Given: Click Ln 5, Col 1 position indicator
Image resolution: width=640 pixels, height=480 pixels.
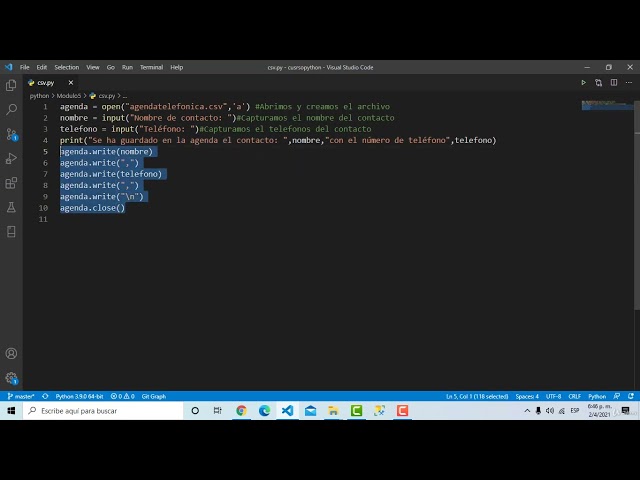Looking at the screenshot, I should (477, 396).
